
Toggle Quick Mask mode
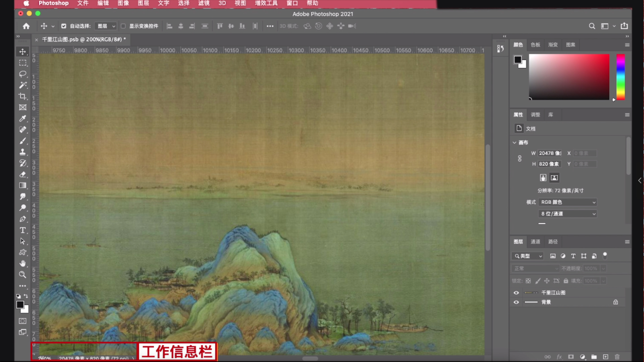pyautogui.click(x=23, y=321)
